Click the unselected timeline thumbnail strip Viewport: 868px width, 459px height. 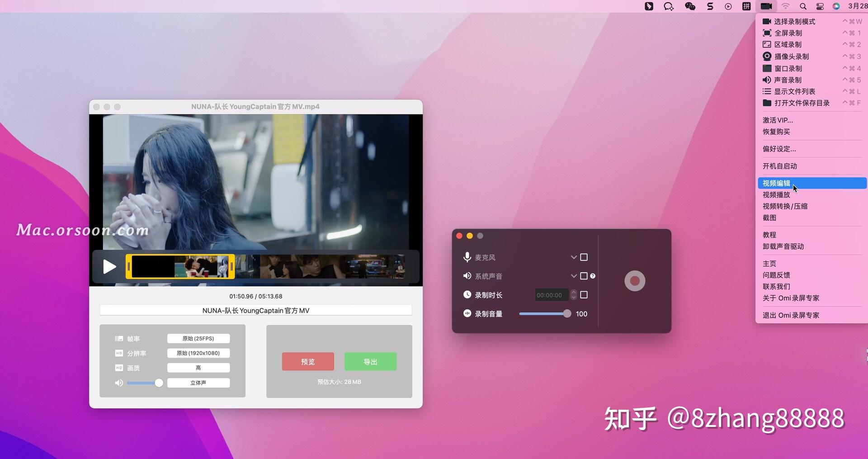click(320, 266)
